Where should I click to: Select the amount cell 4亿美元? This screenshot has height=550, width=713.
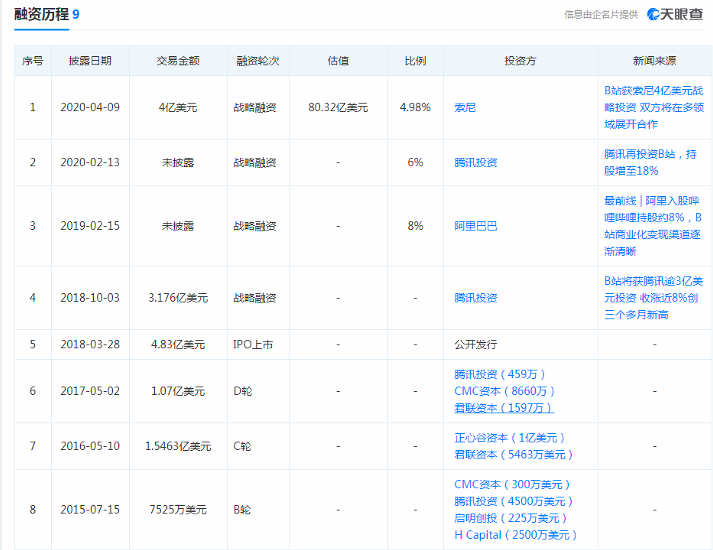(x=178, y=108)
